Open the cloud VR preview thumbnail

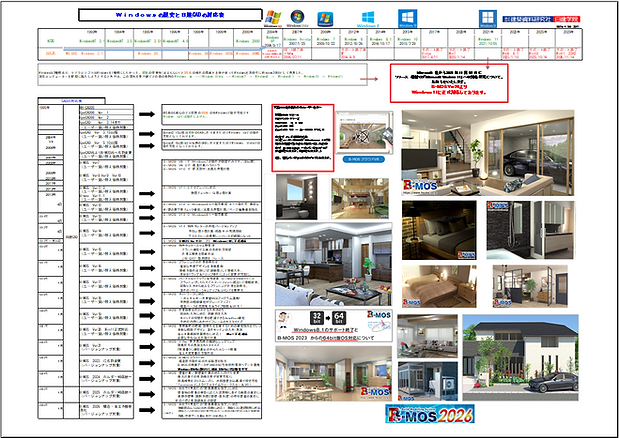364,132
